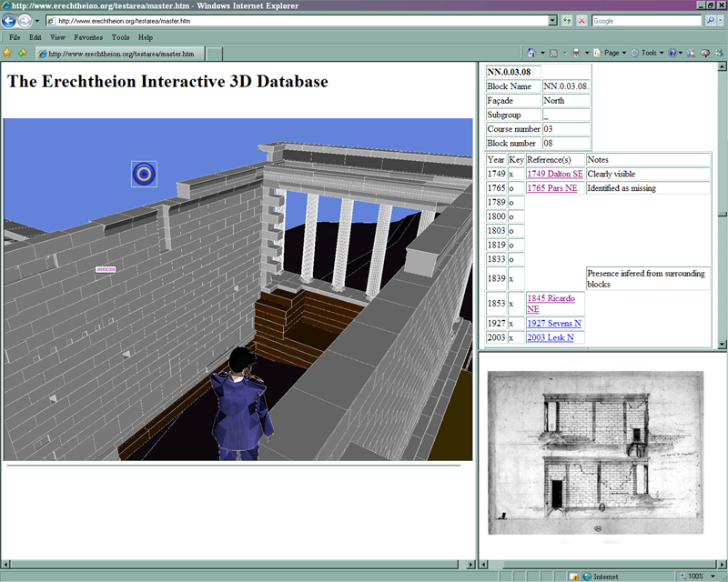Click the Internet zone globe icon
Image resolution: width=728 pixels, height=582 pixels.
tap(587, 577)
